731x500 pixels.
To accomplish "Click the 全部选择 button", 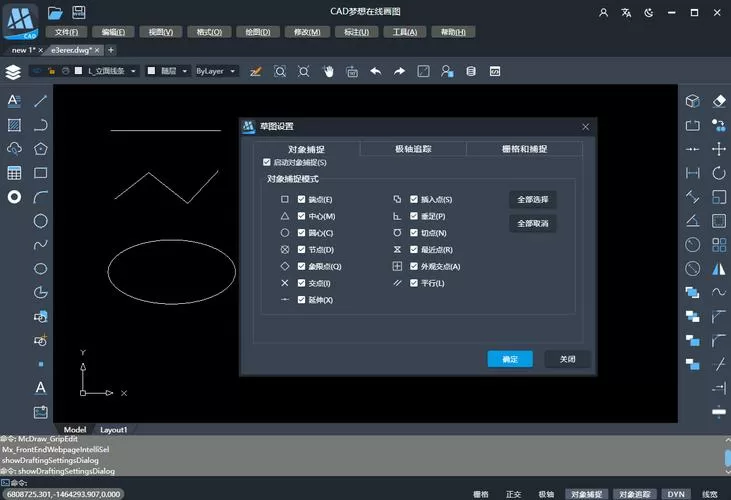I will [533, 199].
